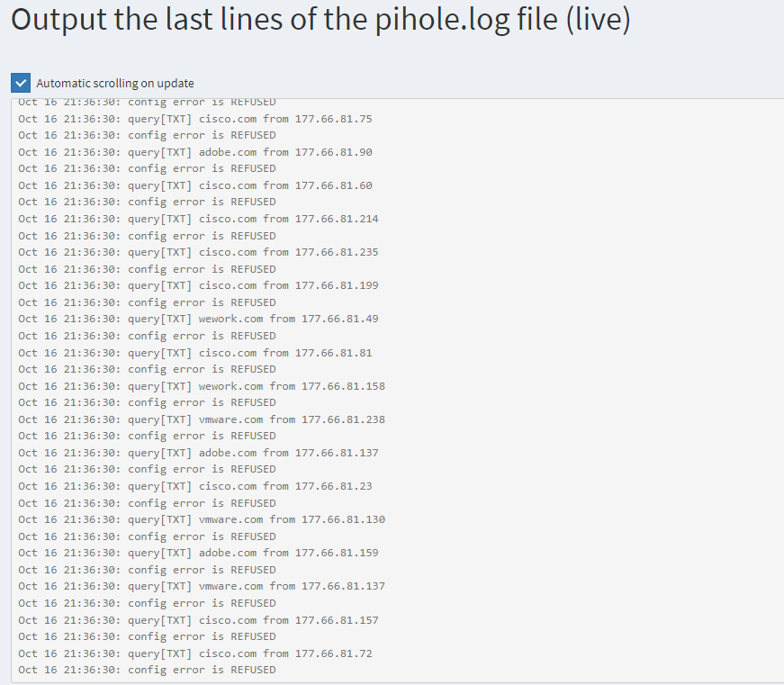The width and height of the screenshot is (784, 685).
Task: Select the vmware.com query from 177.66.81.130
Action: click(x=202, y=519)
